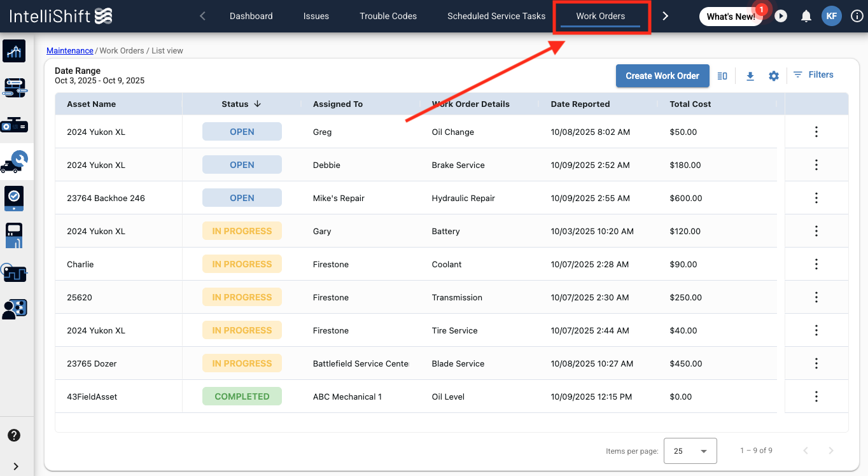Click the 23765 Dozer asset name
The image size is (868, 476).
click(92, 363)
